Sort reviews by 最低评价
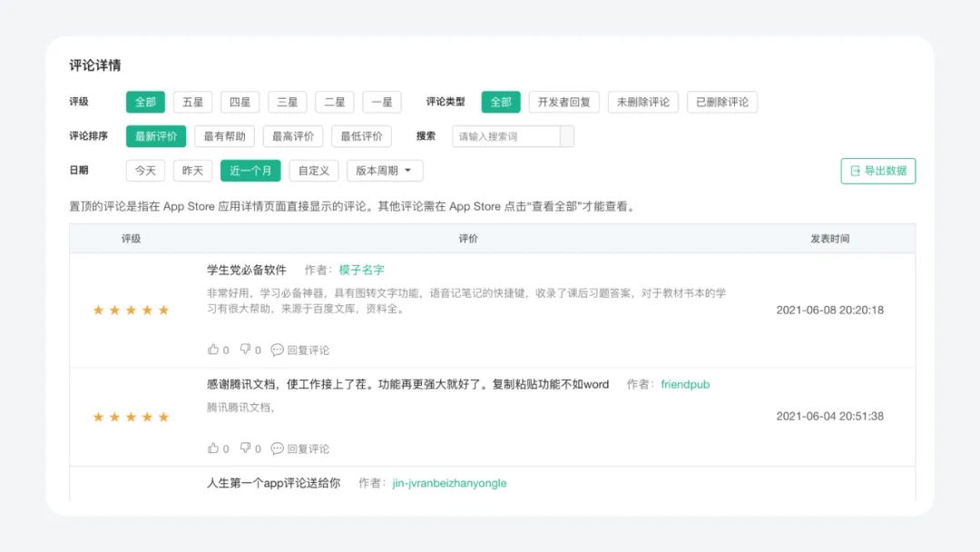The width and height of the screenshot is (980, 552). coord(361,136)
